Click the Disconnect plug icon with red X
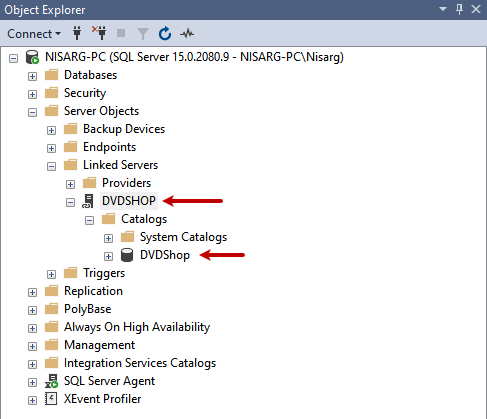Viewport: 487px width, 419px height. pyautogui.click(x=99, y=33)
